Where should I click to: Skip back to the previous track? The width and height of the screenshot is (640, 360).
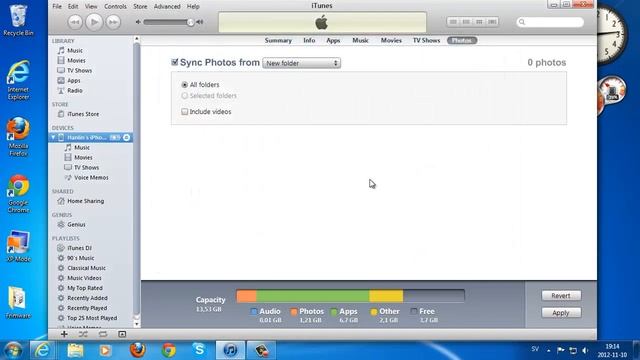pos(75,22)
